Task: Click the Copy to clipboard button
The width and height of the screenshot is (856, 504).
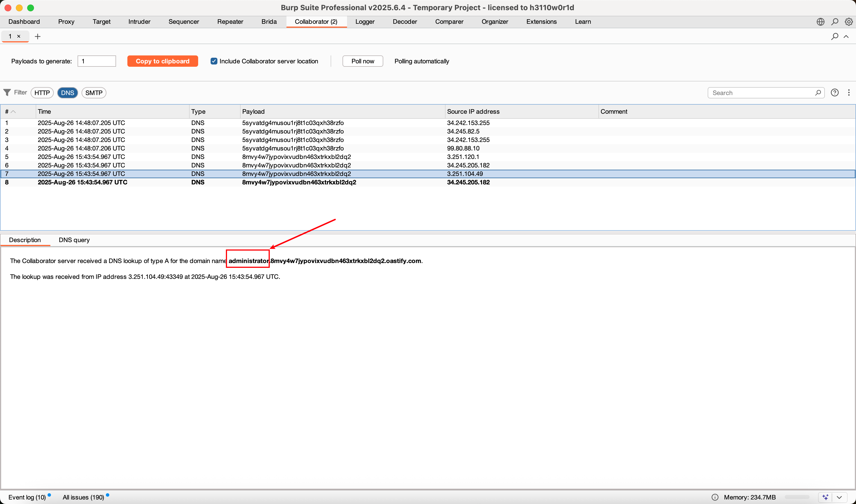Action: click(x=162, y=61)
